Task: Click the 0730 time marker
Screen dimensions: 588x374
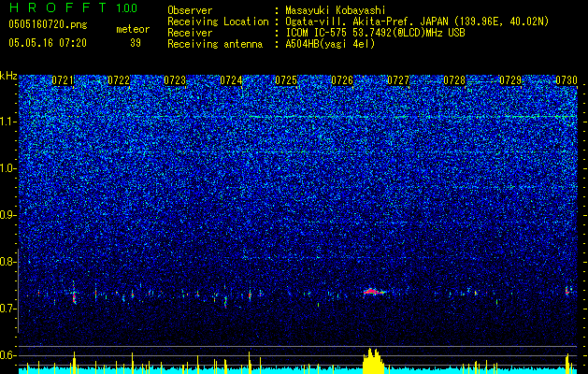Action: click(x=566, y=80)
